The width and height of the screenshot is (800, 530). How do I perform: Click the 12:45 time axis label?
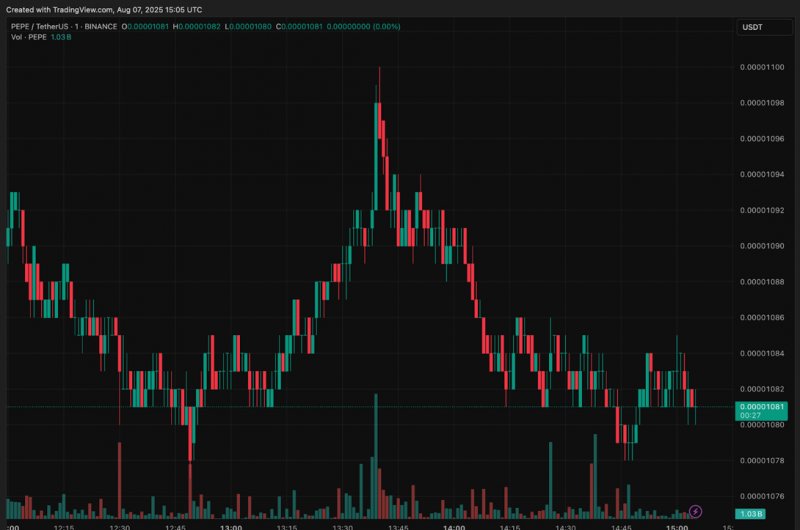pos(175,527)
